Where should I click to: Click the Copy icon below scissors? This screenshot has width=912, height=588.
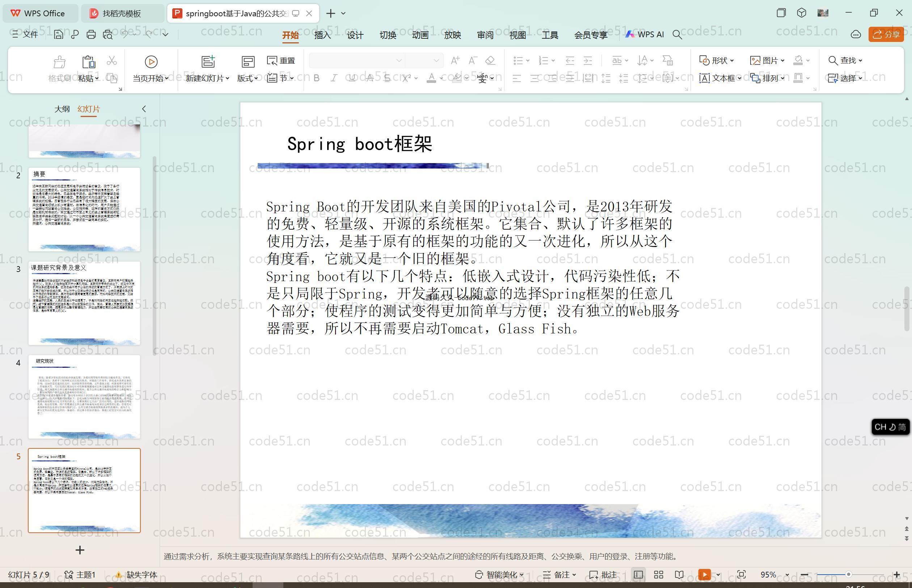pos(111,78)
